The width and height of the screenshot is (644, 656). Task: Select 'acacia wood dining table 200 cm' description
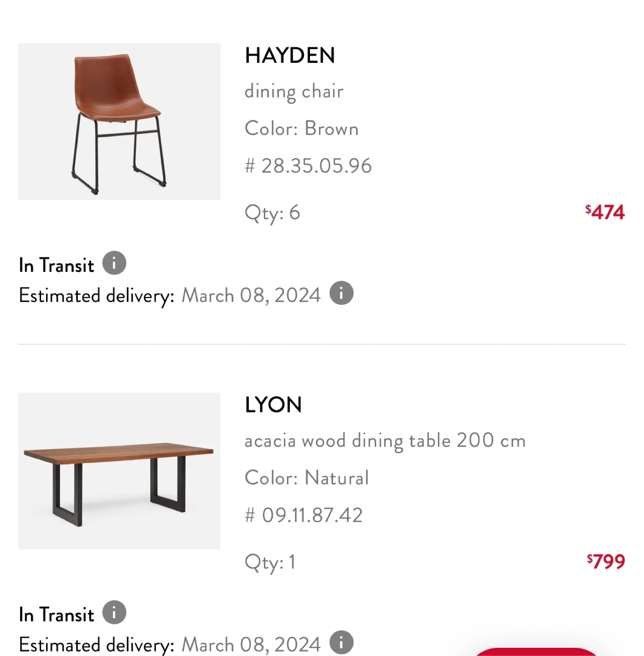tap(385, 441)
